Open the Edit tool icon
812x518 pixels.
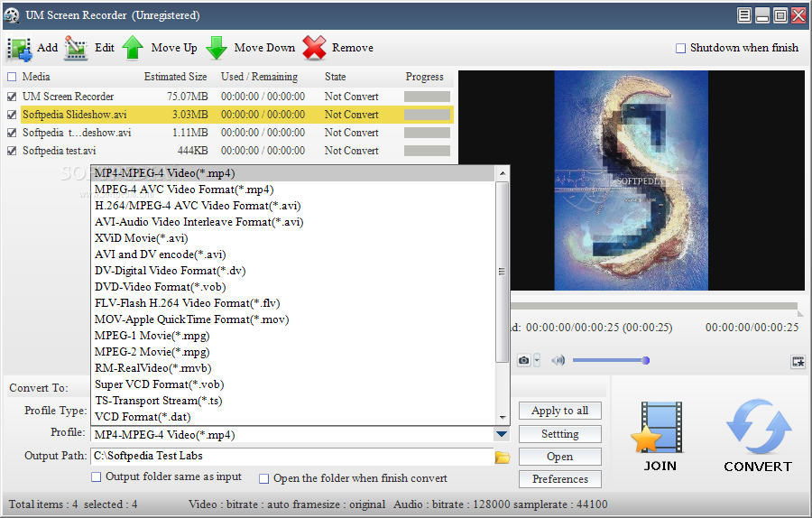tap(76, 48)
